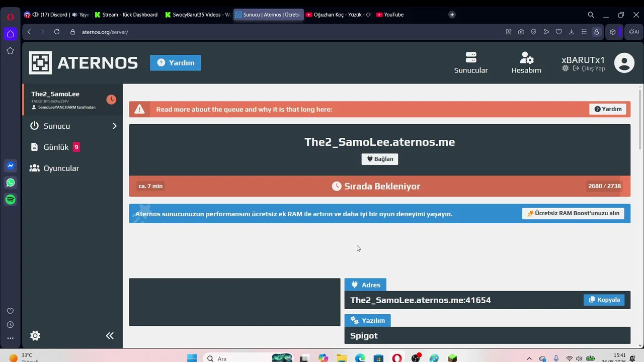Switch to the YouTube tab
Viewport: 644px width, 362px height.
pos(409,15)
